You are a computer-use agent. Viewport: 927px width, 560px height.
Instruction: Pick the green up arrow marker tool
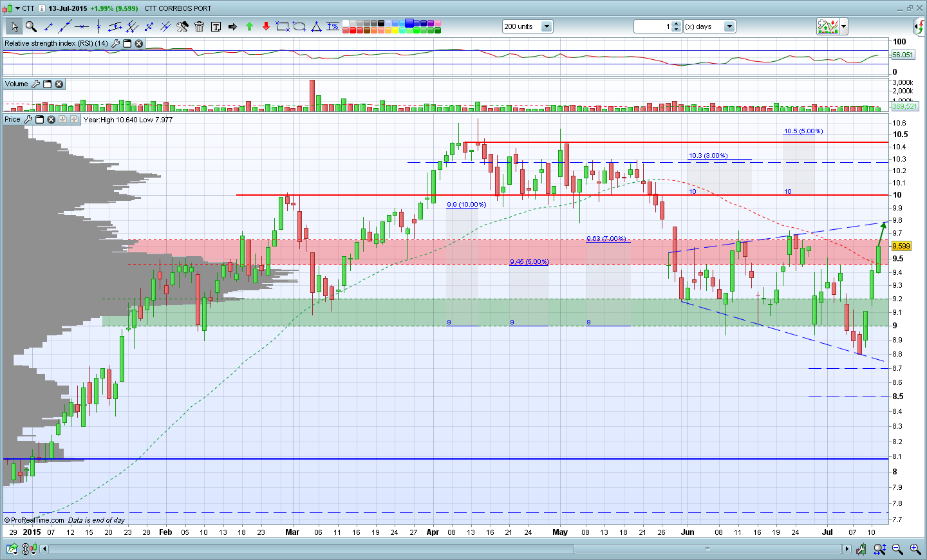249,26
